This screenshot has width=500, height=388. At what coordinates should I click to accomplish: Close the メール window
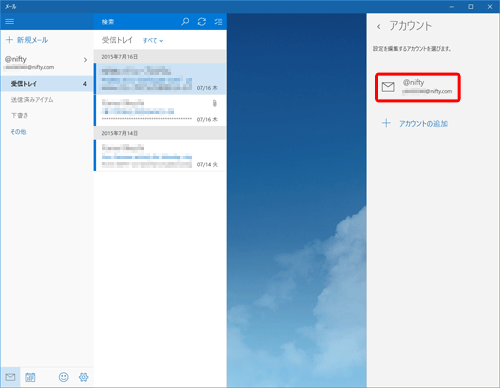tap(490, 6)
